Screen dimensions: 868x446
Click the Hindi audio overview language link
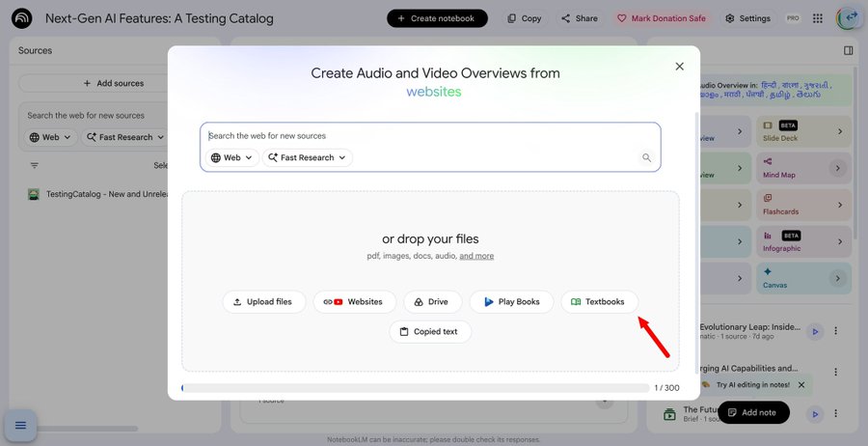point(769,85)
